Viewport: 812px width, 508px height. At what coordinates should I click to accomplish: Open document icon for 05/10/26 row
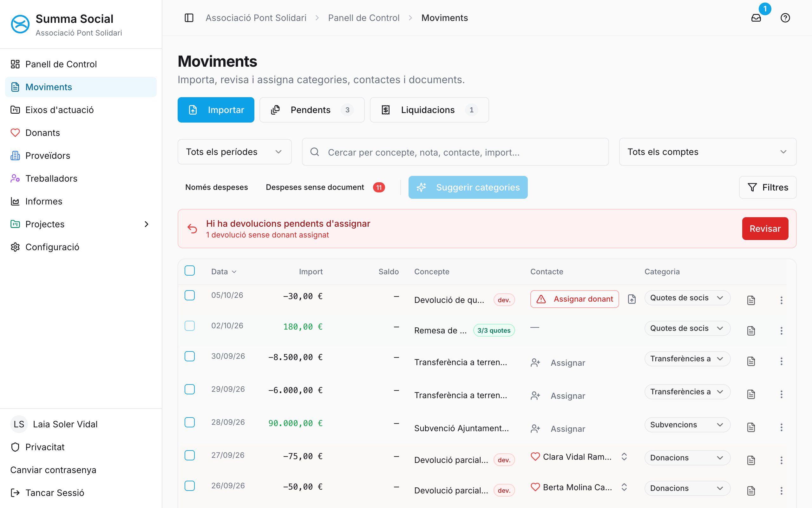(x=751, y=300)
